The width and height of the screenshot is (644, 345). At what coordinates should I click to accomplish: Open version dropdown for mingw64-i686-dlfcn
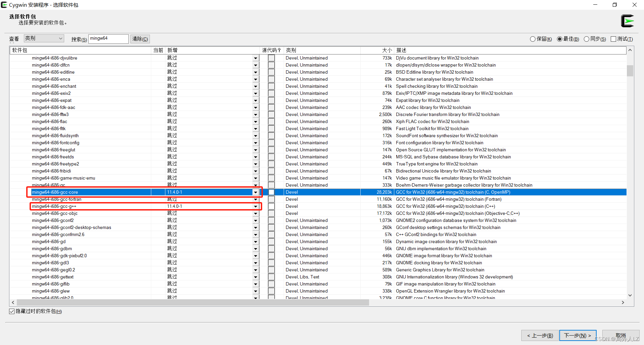pyautogui.click(x=255, y=65)
